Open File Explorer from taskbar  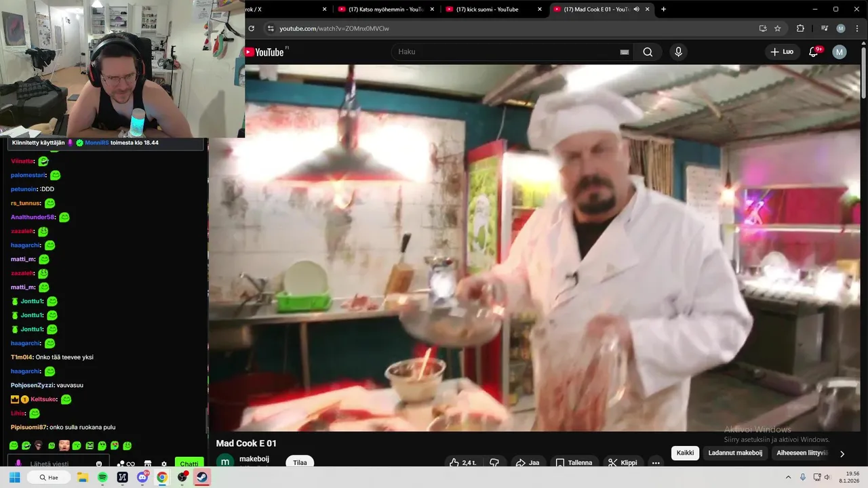[x=83, y=477]
